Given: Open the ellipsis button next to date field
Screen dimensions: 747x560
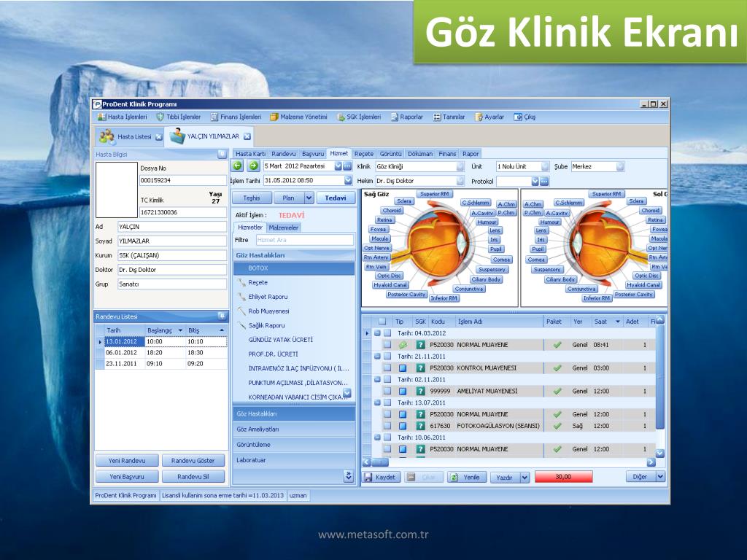Looking at the screenshot, I should (x=347, y=166).
